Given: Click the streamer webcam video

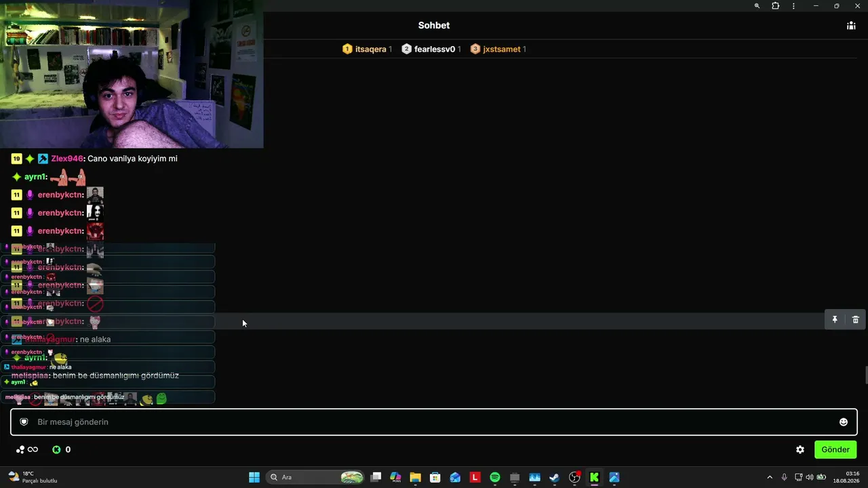Looking at the screenshot, I should click(132, 74).
